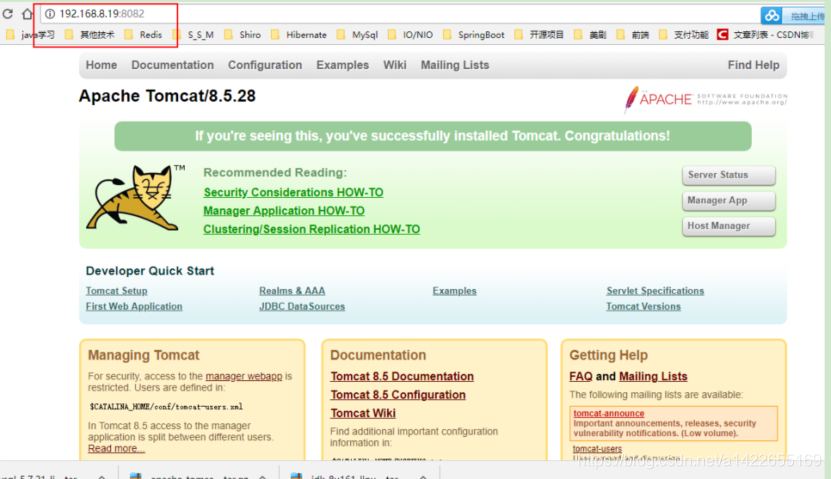Open the tomcat-announce mailing list link

coord(609,413)
